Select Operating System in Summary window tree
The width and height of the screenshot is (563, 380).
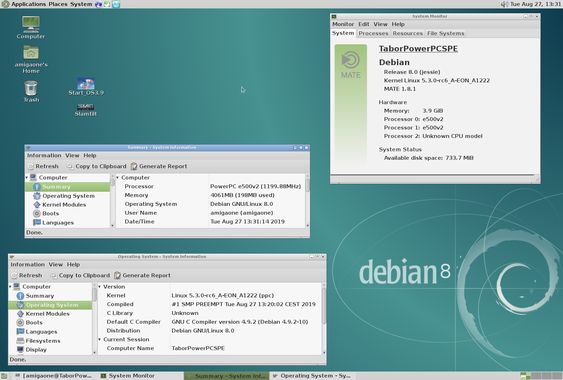pos(68,196)
